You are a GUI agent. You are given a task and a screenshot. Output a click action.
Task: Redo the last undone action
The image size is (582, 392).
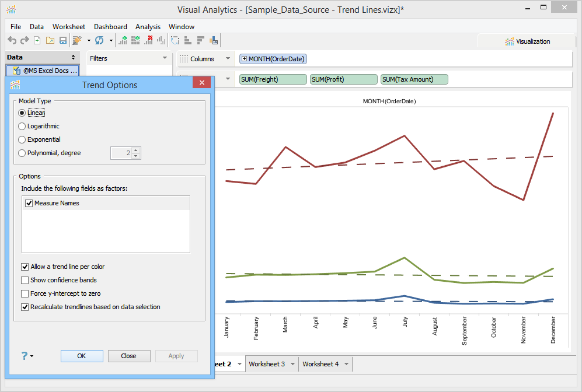click(25, 40)
